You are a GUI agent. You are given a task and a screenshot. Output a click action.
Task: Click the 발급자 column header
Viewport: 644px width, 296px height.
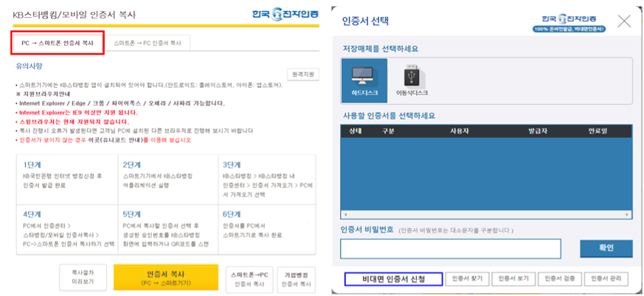tap(538, 131)
